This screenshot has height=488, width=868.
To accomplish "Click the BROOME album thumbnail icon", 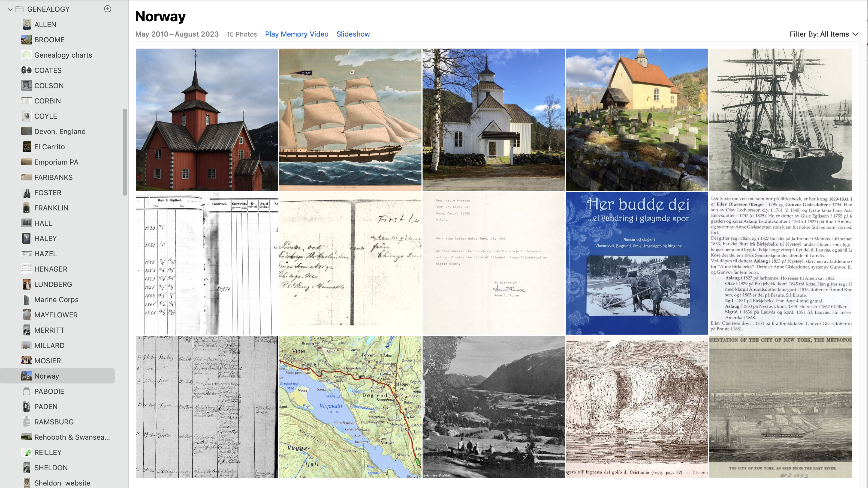I will click(x=27, y=40).
